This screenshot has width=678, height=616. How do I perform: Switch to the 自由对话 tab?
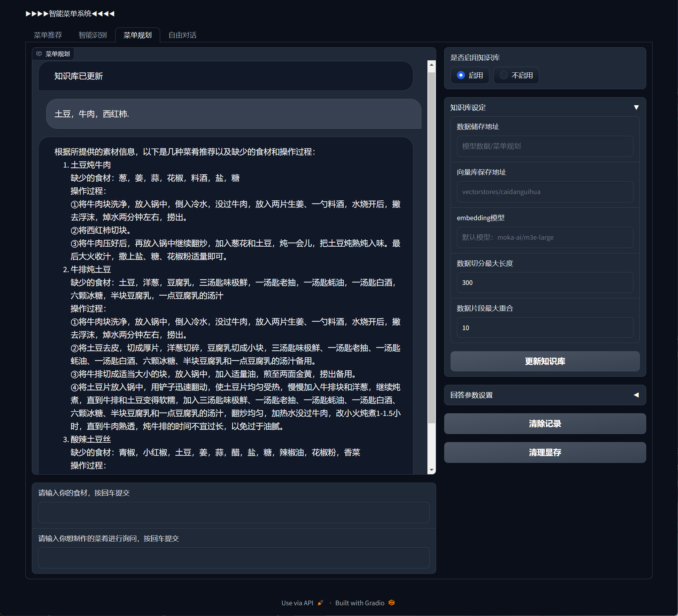point(182,35)
